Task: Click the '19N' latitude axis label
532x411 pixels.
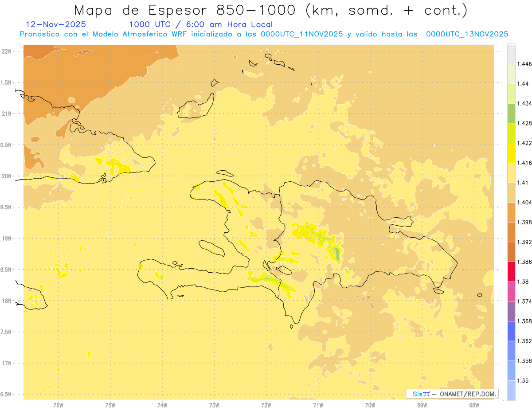Action: coord(7,238)
